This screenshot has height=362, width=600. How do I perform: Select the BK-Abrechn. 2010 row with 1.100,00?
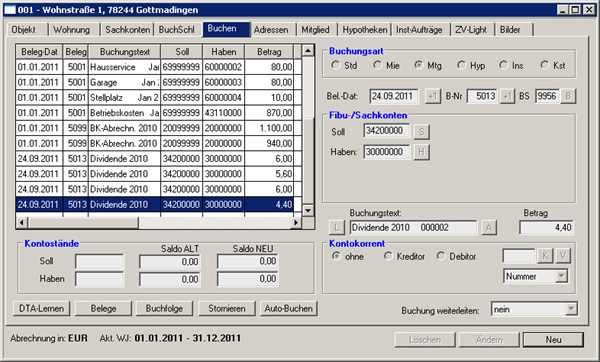pos(155,128)
